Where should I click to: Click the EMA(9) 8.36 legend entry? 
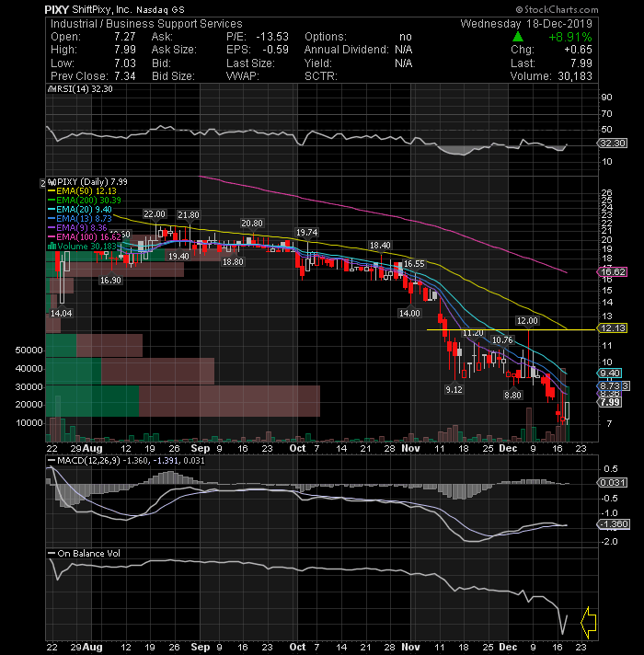coord(82,227)
